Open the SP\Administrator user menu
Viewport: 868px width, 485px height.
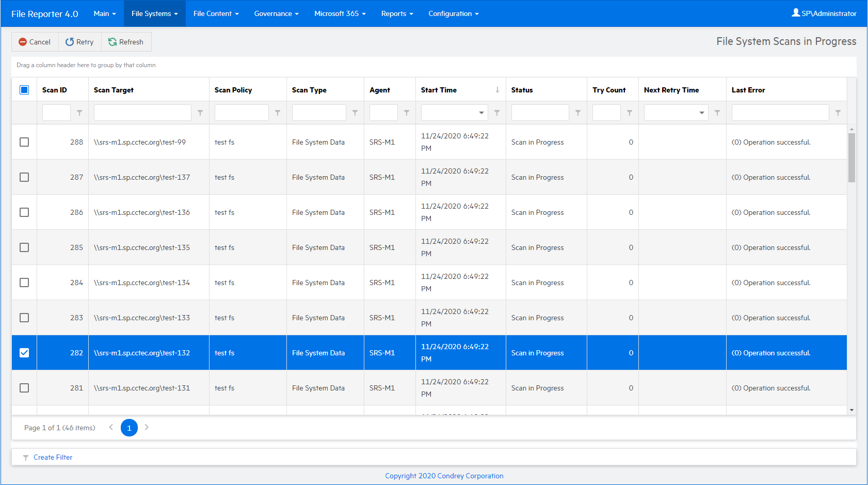(x=824, y=13)
